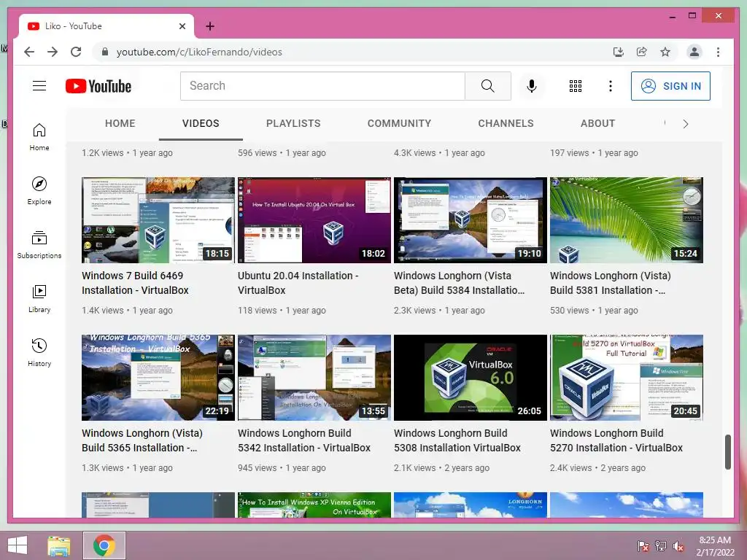Image resolution: width=747 pixels, height=560 pixels.
Task: Select the VIDEOS channel tab
Action: click(201, 123)
